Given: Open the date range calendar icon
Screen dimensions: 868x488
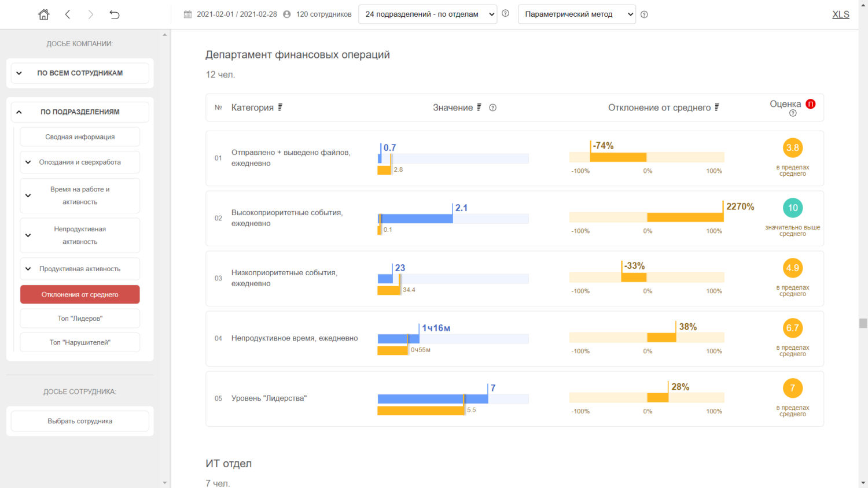Looking at the screenshot, I should pos(187,14).
